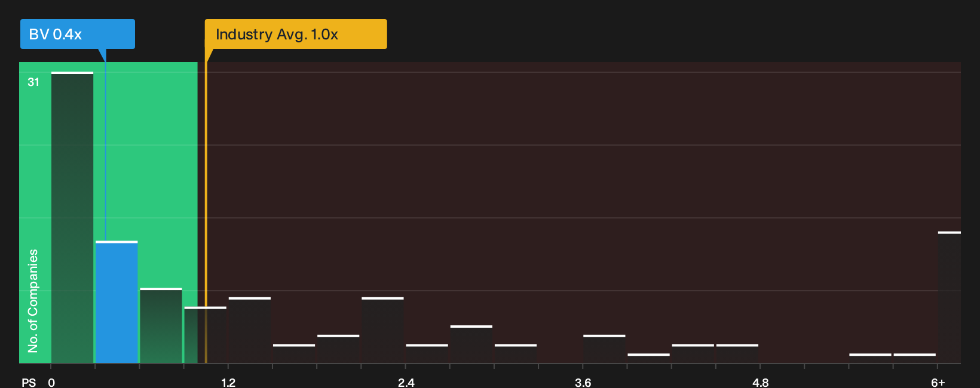Click the '2.4' x-axis tick label
The image size is (980, 388).
coord(406,382)
